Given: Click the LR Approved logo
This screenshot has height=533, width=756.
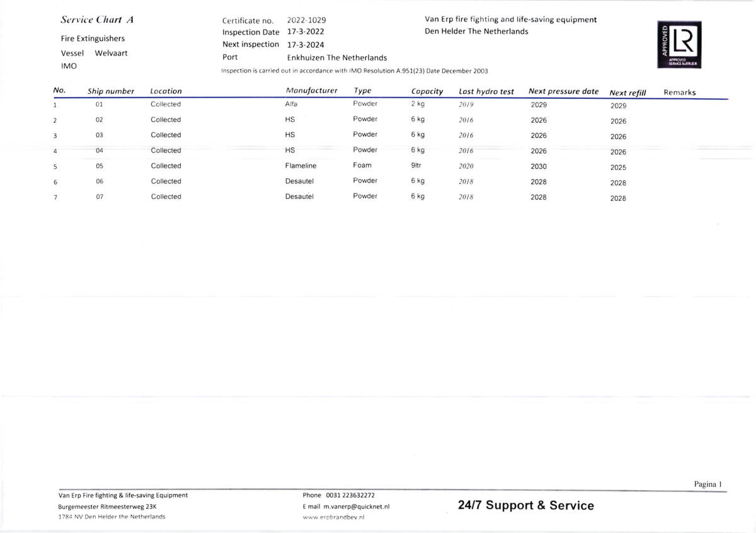Looking at the screenshot, I should tap(680, 45).
